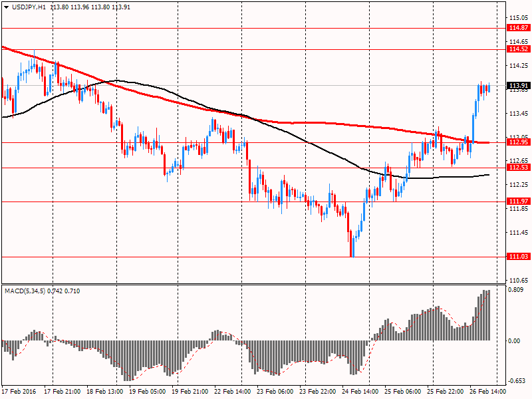This screenshot has height=399, width=532.
Task: Select the OHLC values 113.80 113.96 113.80 113.91
Action: coord(90,7)
